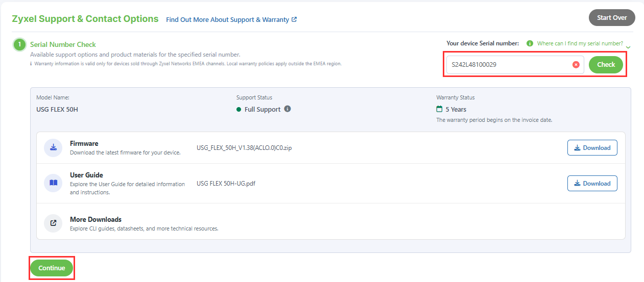Click the green Check button
644x282 pixels.
tap(606, 65)
